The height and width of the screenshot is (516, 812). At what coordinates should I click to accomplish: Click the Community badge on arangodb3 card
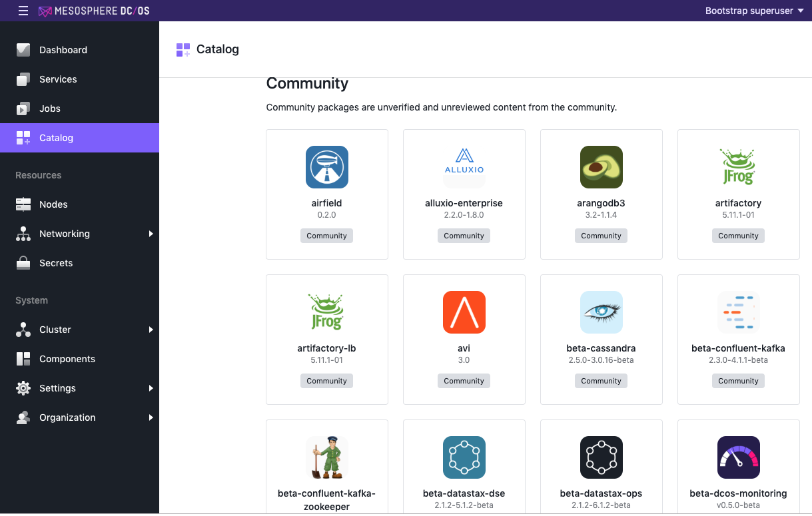tap(602, 236)
